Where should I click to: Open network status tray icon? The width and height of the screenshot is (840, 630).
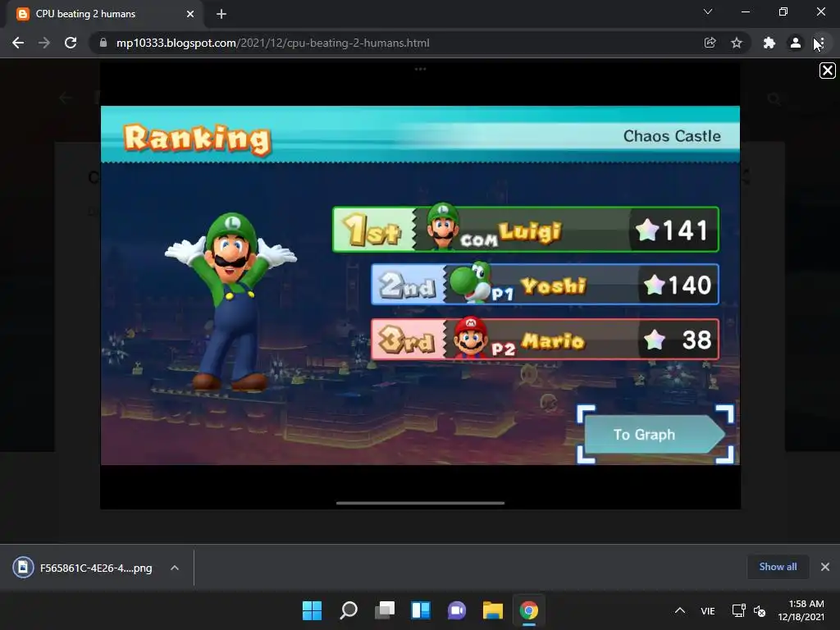tap(739, 610)
